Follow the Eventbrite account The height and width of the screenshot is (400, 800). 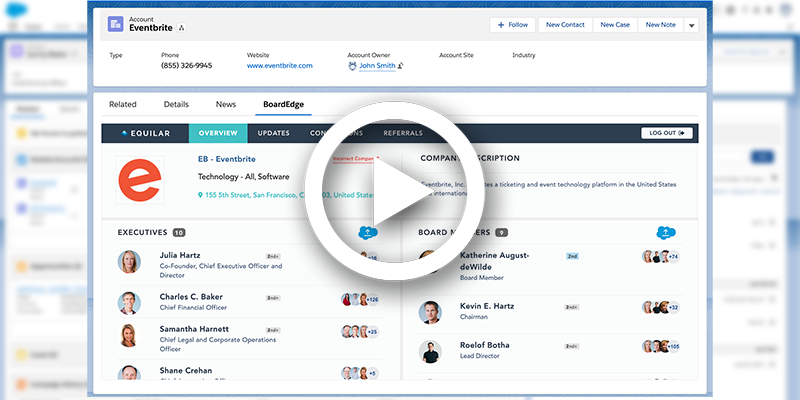(512, 24)
